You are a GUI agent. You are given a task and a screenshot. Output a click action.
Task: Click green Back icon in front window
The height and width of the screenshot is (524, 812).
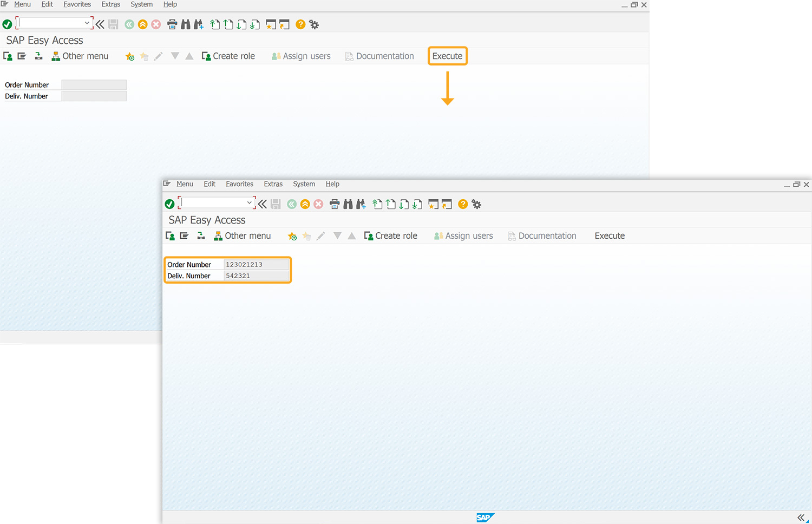tap(292, 204)
